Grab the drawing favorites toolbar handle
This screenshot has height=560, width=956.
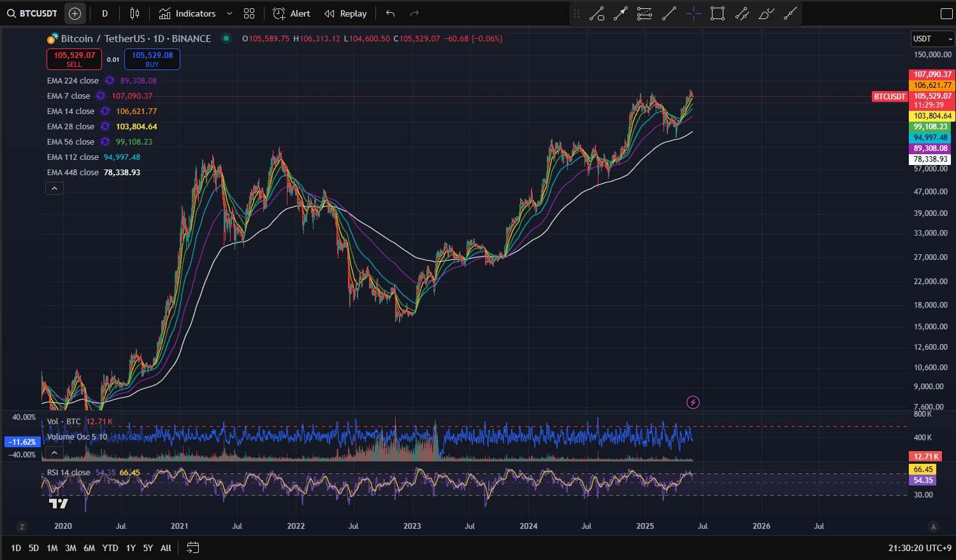click(577, 13)
